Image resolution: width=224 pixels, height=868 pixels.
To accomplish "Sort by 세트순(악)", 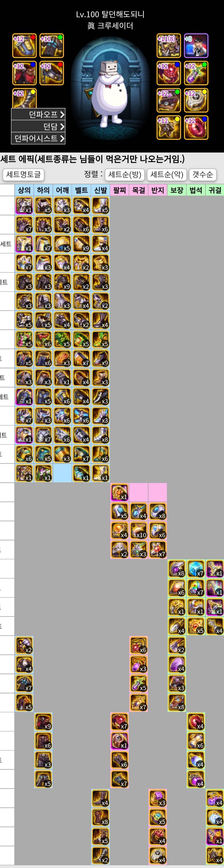I will click(167, 175).
